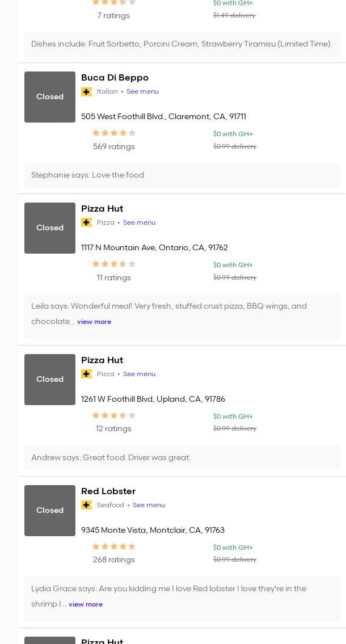Viewport: 346px width, 644px height.
Task: Open See menu for Buca Di Beppo
Action: point(142,91)
